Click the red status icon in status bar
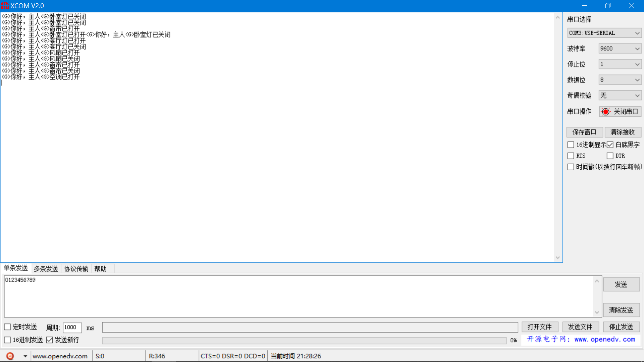The image size is (644, 362). coord(10,356)
